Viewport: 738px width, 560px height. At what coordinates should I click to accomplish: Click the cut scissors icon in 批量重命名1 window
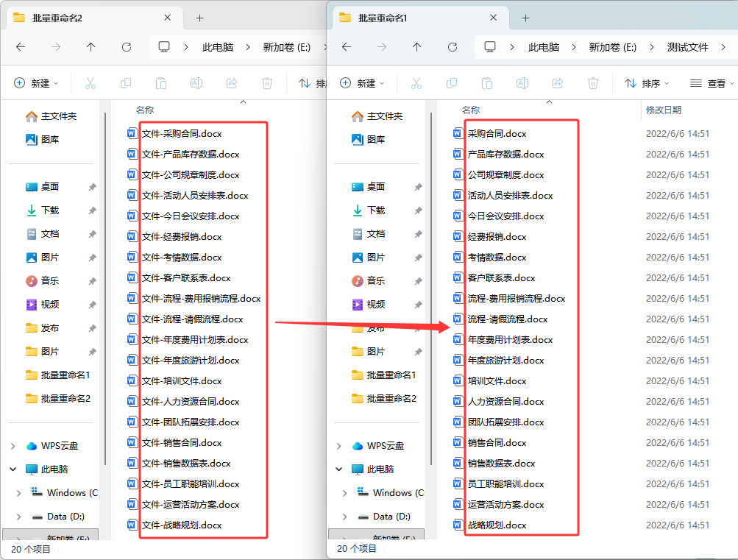tap(416, 83)
